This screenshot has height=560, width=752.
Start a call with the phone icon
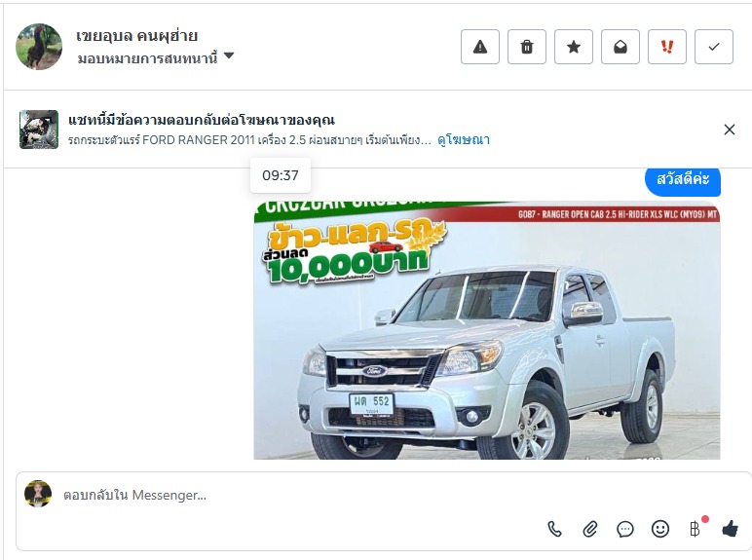click(x=554, y=529)
